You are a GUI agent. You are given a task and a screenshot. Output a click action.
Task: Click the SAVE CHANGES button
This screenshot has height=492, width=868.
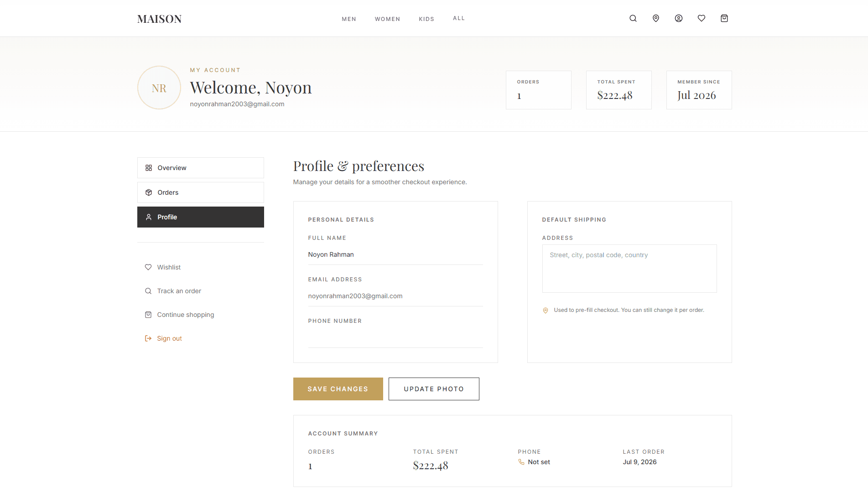[x=338, y=389]
